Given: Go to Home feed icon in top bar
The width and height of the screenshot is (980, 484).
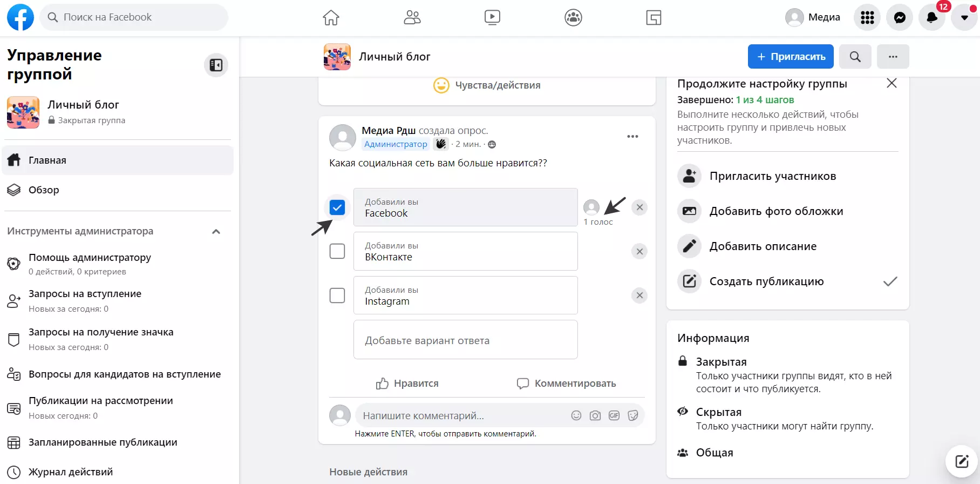Looking at the screenshot, I should pos(331,18).
